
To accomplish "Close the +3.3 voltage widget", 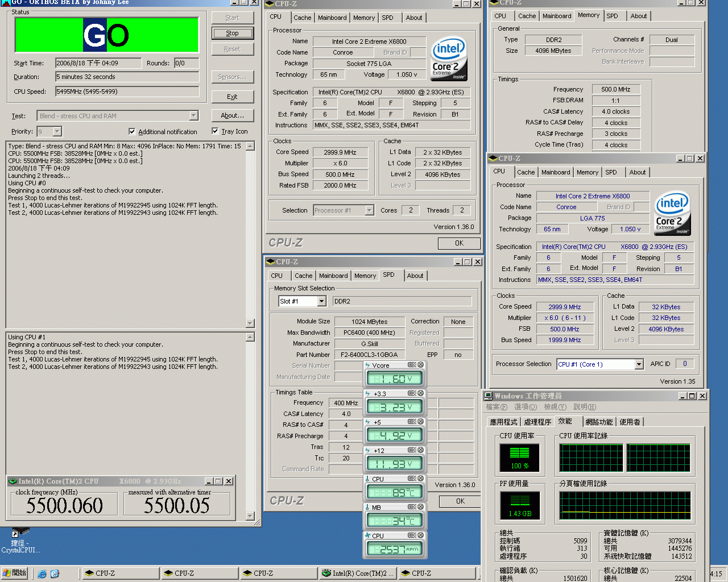I will (421, 393).
